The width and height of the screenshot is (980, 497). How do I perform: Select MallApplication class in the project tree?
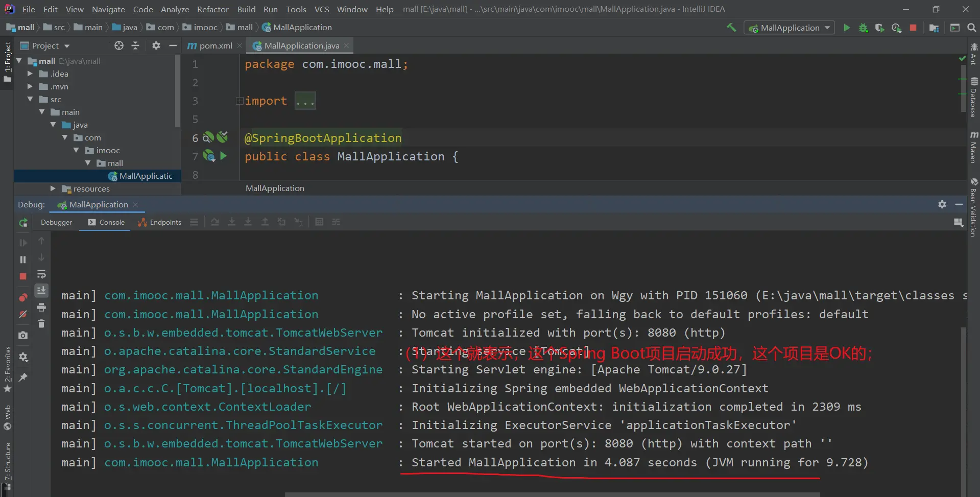click(146, 176)
